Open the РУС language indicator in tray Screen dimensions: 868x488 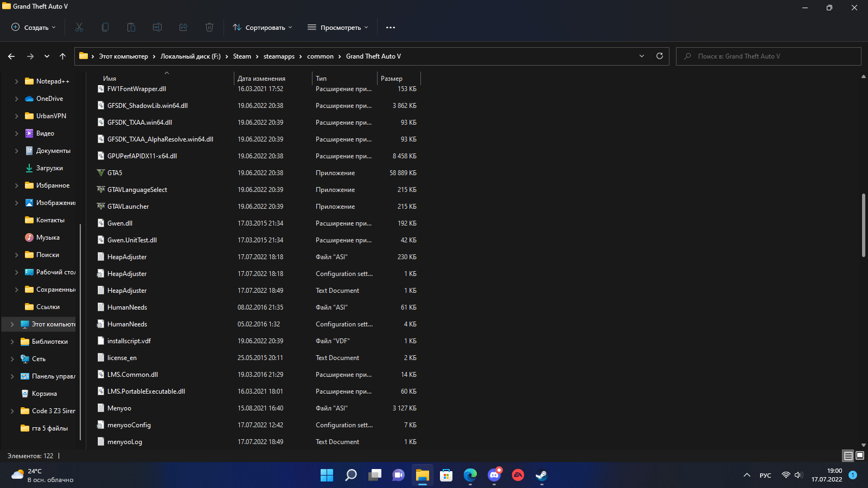coord(765,476)
